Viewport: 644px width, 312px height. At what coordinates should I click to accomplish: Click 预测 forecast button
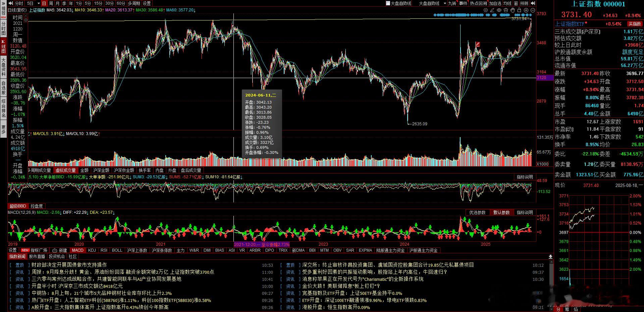524,3
